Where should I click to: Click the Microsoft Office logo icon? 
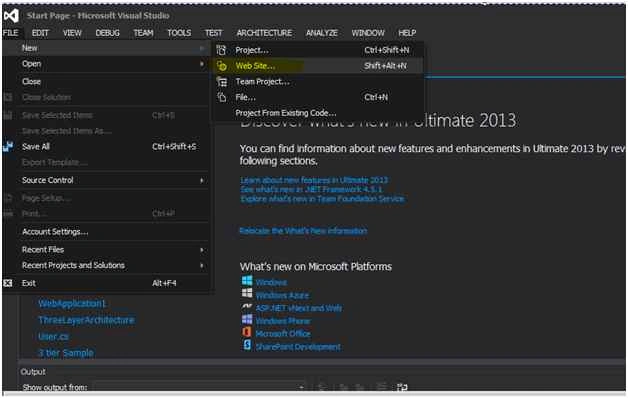(x=247, y=332)
